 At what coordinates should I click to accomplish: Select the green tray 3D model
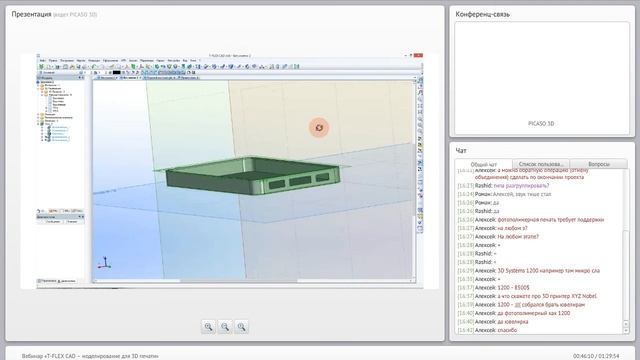point(253,176)
